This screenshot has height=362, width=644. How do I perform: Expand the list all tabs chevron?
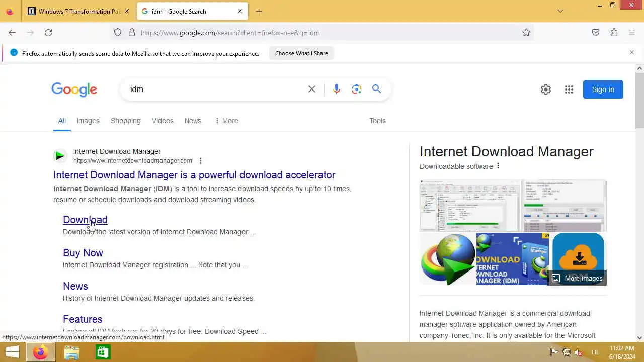tap(560, 11)
